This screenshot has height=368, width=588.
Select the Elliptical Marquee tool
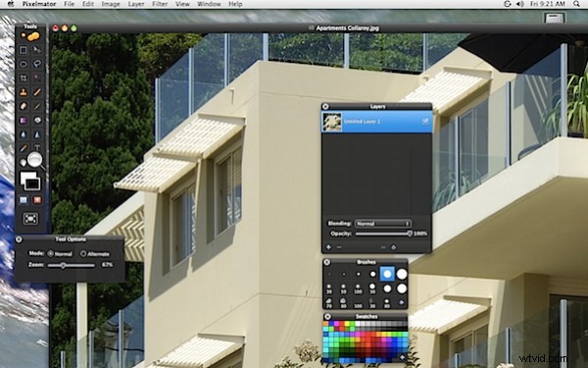tap(24, 64)
